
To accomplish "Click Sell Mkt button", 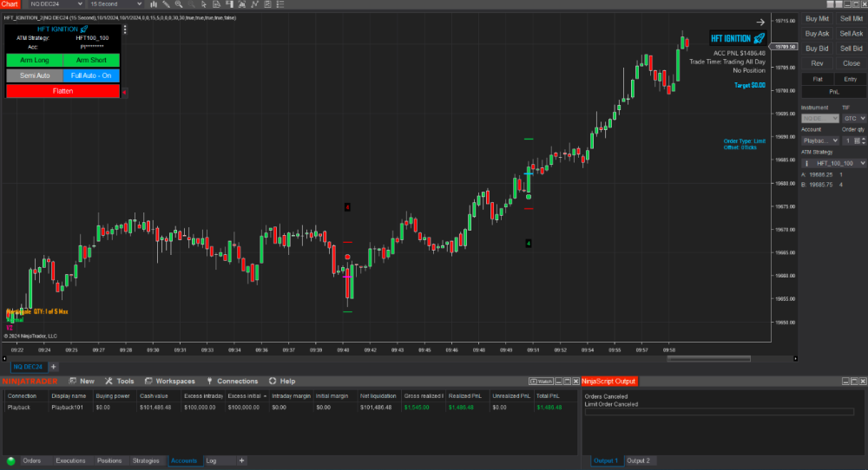I will pyautogui.click(x=852, y=19).
